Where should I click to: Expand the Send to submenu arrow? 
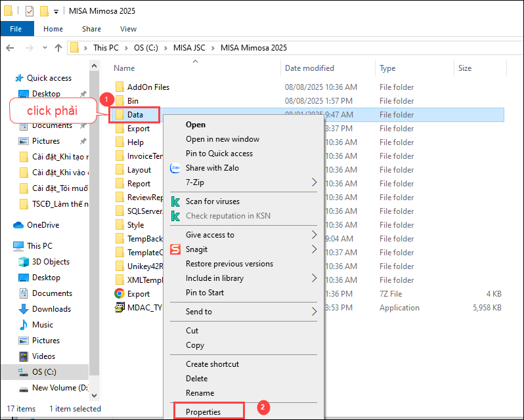(314, 312)
